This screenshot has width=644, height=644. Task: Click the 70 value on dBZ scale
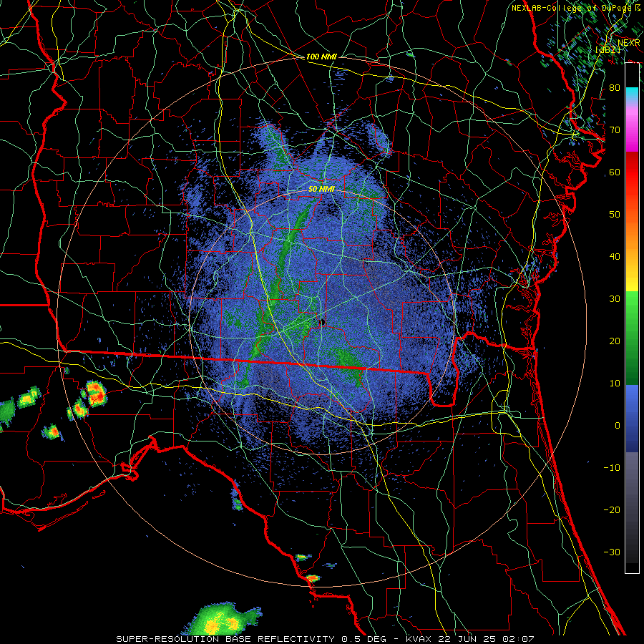click(615, 130)
